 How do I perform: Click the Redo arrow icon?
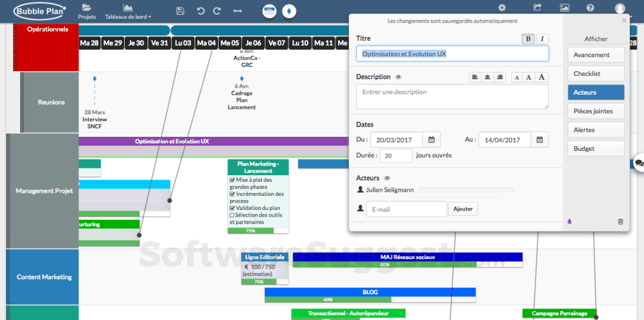click(217, 11)
